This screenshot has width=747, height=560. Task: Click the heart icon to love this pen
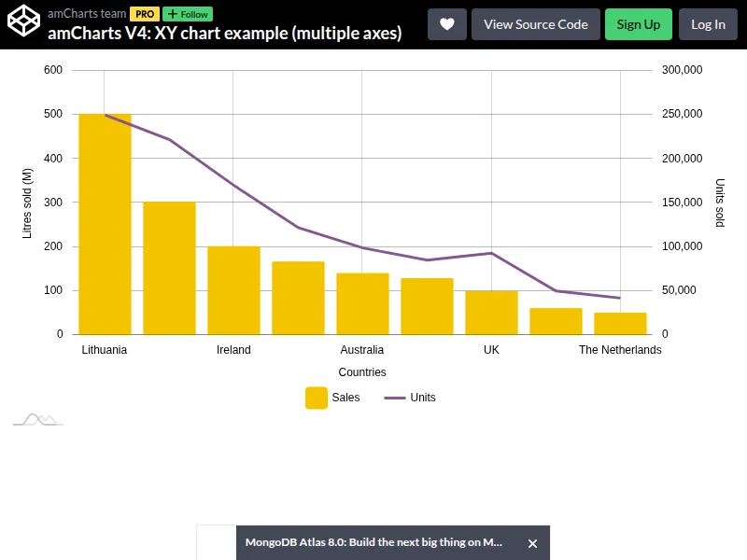coord(446,24)
